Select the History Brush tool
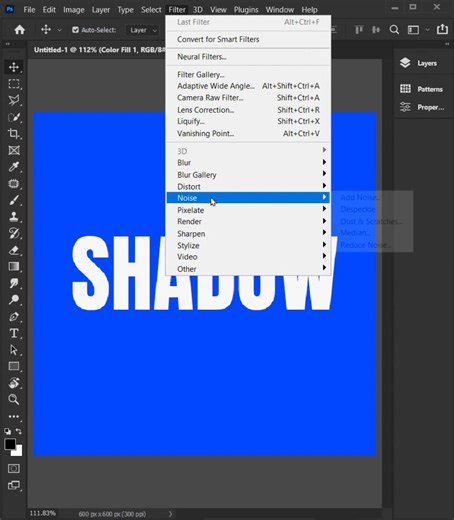The width and height of the screenshot is (454, 520). pos(14,233)
